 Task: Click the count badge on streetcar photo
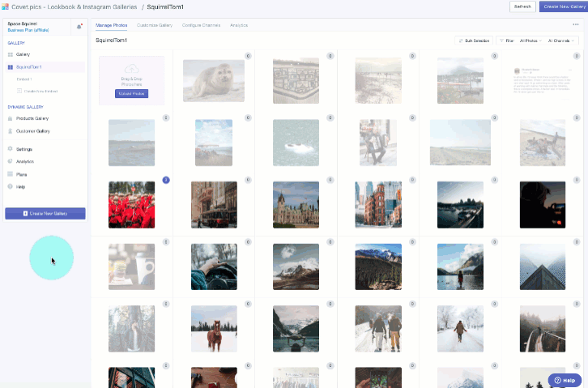(x=248, y=180)
